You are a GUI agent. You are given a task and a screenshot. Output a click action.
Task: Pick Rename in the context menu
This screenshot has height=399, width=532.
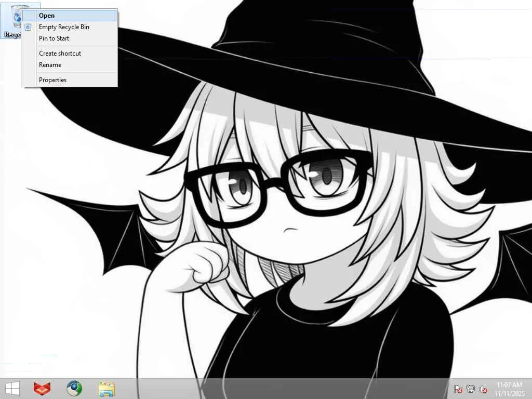70,65
